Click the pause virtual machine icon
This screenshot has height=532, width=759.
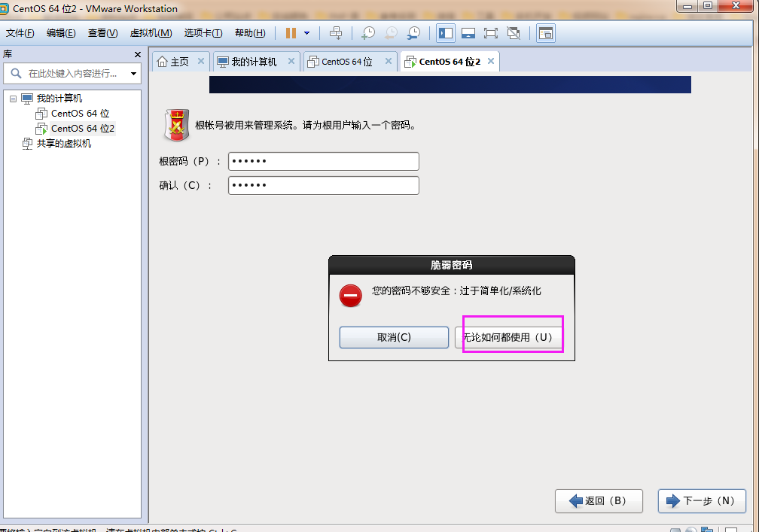(291, 33)
